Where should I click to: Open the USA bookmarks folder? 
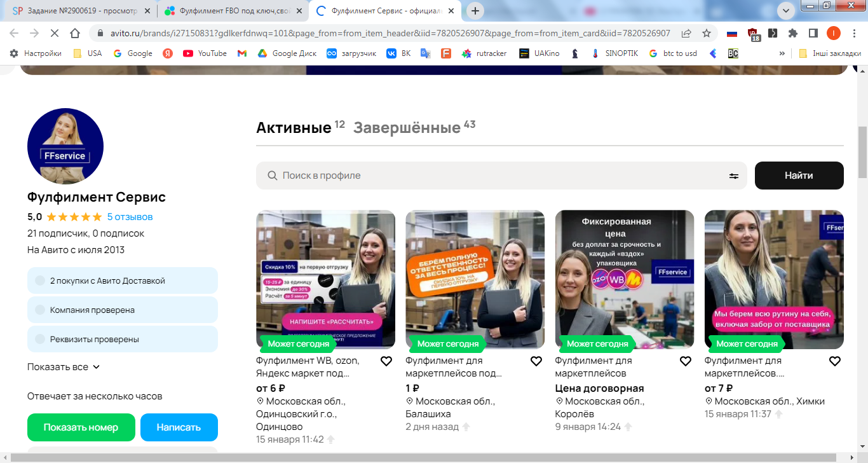coord(87,53)
